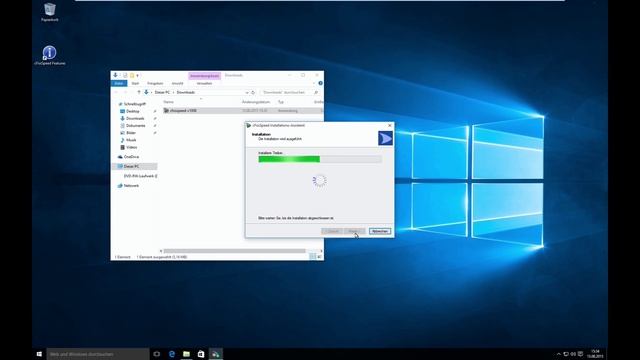This screenshot has height=360, width=640.
Task: Click Downloads in the address breadcrumb
Action: tap(186, 93)
